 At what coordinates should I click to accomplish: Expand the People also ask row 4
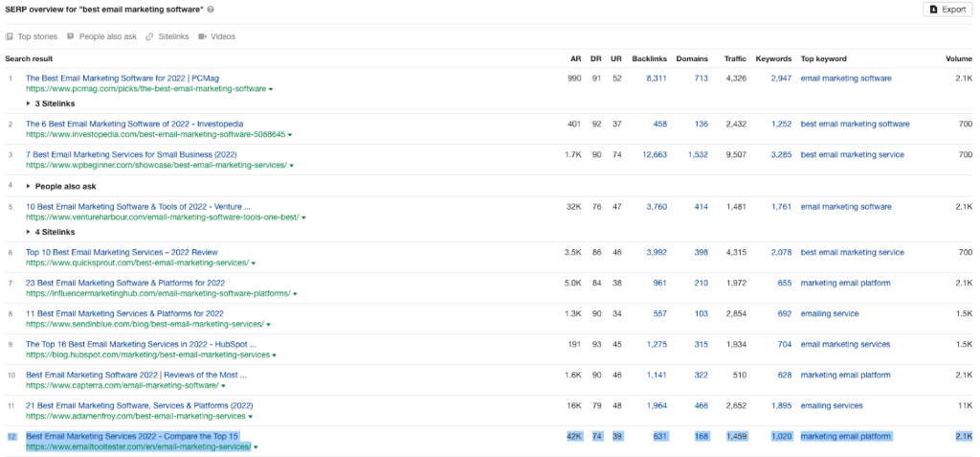point(61,187)
